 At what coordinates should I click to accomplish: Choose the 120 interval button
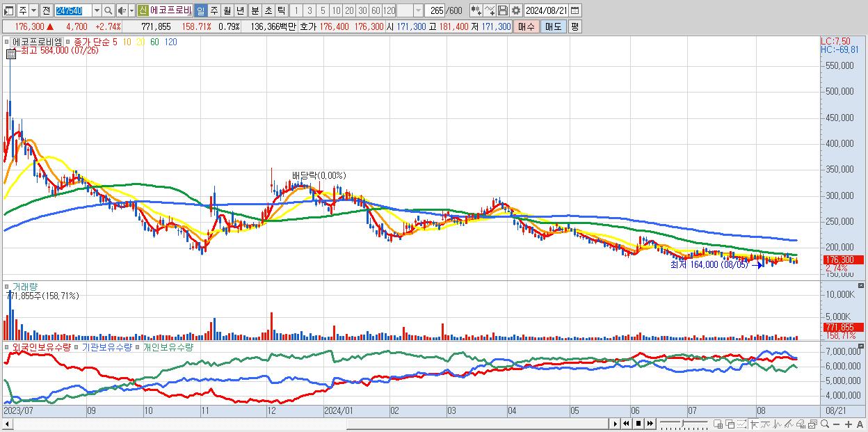389,10
